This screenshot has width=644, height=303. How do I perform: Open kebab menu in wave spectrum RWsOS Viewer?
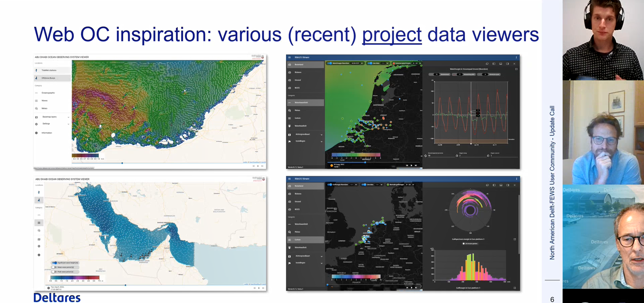click(516, 179)
